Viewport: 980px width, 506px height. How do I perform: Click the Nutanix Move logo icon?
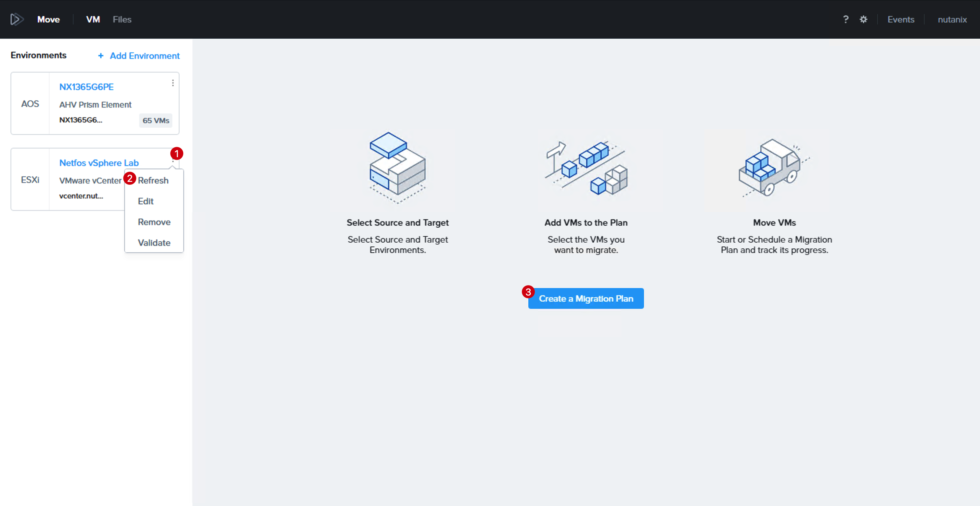pos(17,19)
